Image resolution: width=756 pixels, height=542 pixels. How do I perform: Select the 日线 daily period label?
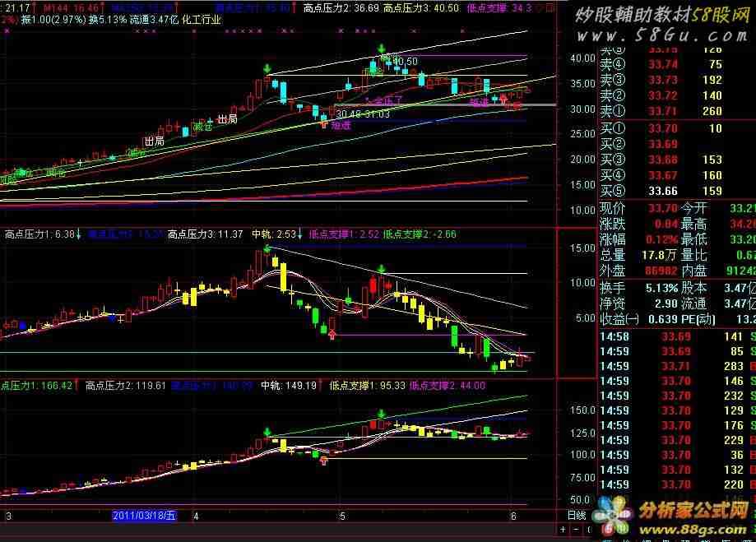click(577, 516)
